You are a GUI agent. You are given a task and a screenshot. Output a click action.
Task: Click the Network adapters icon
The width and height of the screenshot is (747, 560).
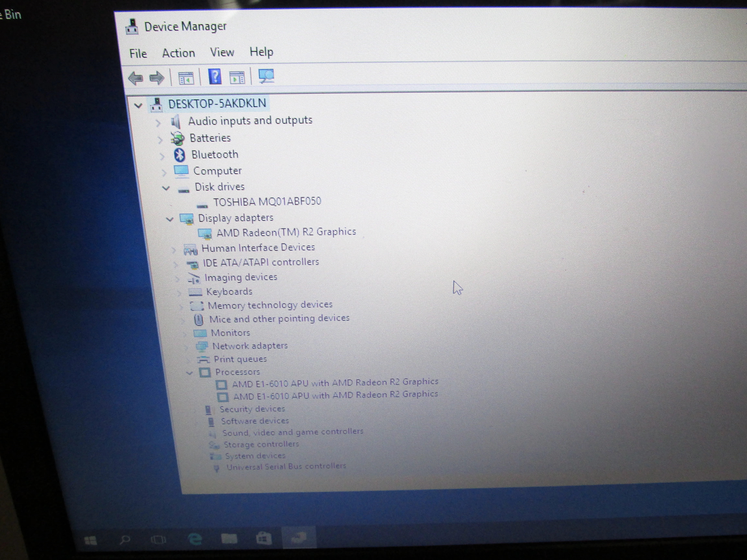[202, 347]
